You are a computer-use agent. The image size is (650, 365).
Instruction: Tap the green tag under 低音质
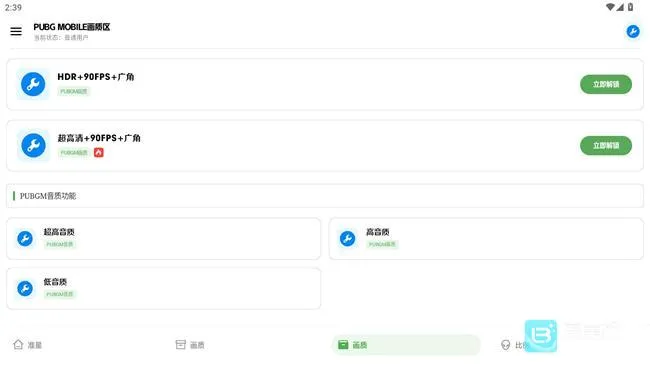pyautogui.click(x=60, y=294)
